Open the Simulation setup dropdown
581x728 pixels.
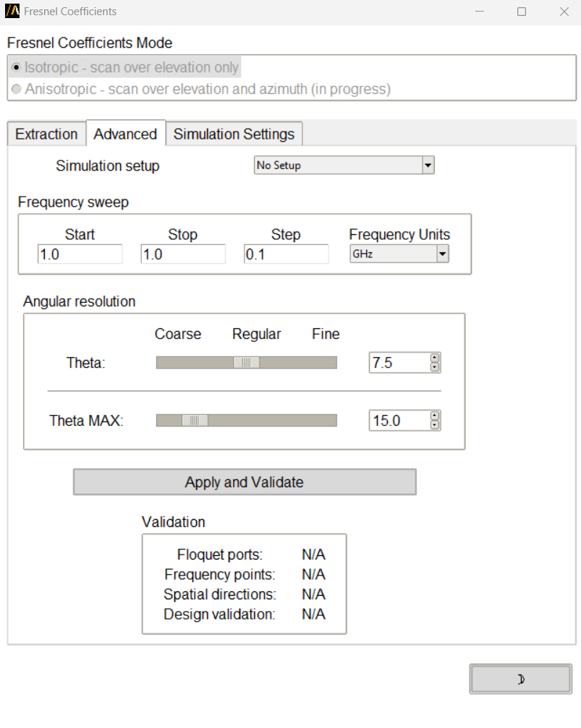click(428, 166)
